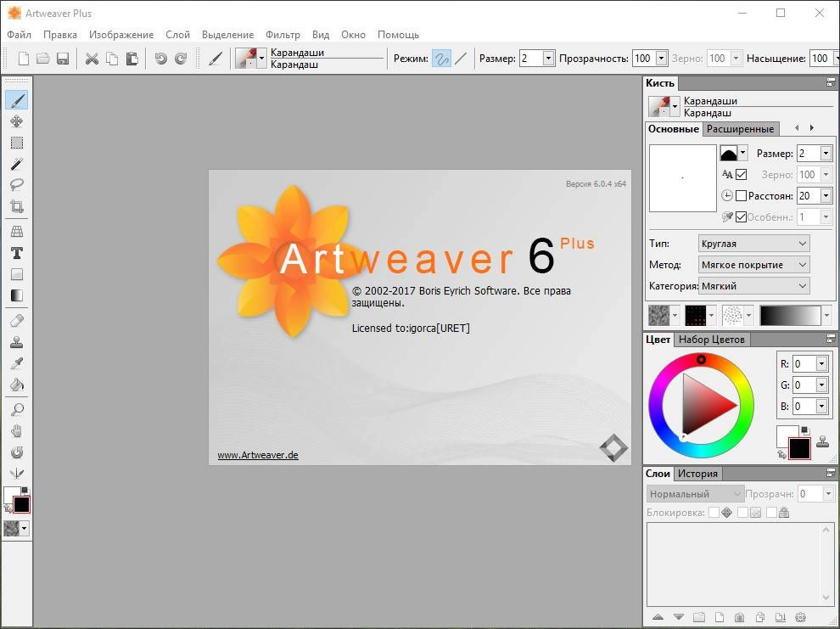Toggle the Особенн checkbox
Screen dimensions: 840x629
point(742,217)
